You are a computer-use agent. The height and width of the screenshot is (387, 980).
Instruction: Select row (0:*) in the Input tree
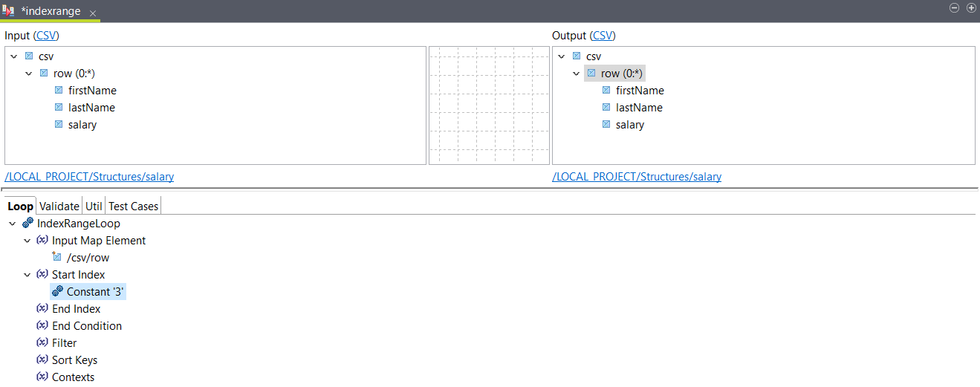(x=74, y=74)
